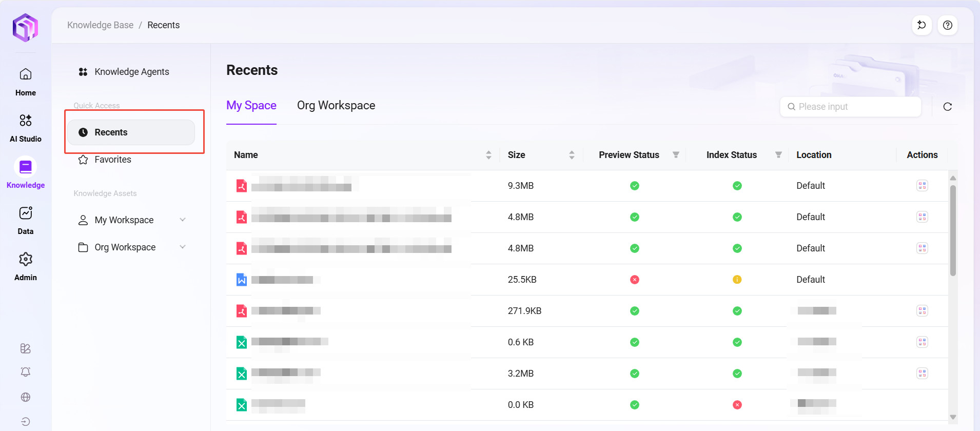Click the refresh icon beside search box
This screenshot has height=431, width=980.
(948, 107)
